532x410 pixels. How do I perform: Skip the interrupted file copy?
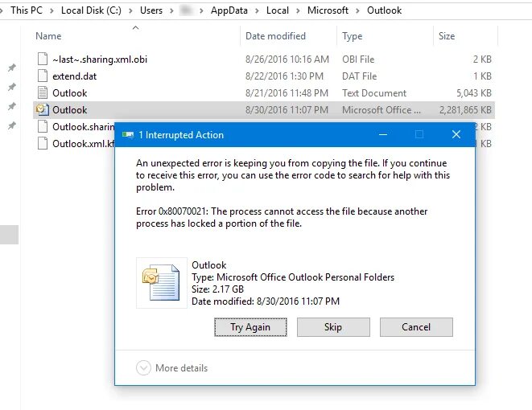[x=333, y=327]
